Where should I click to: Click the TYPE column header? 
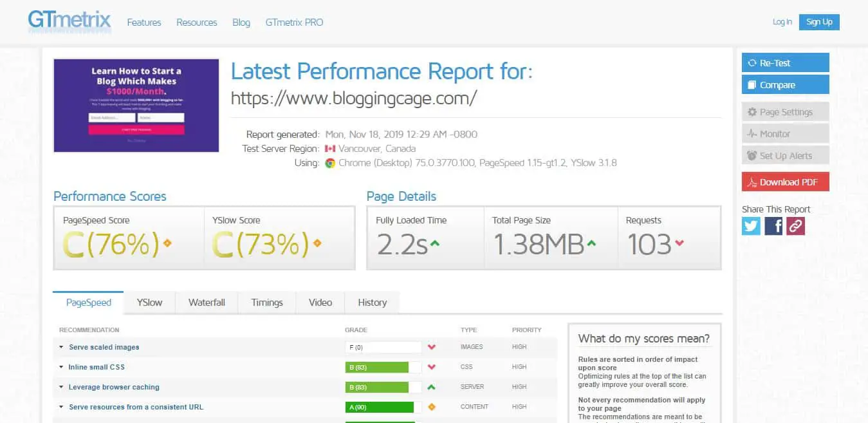click(468, 330)
